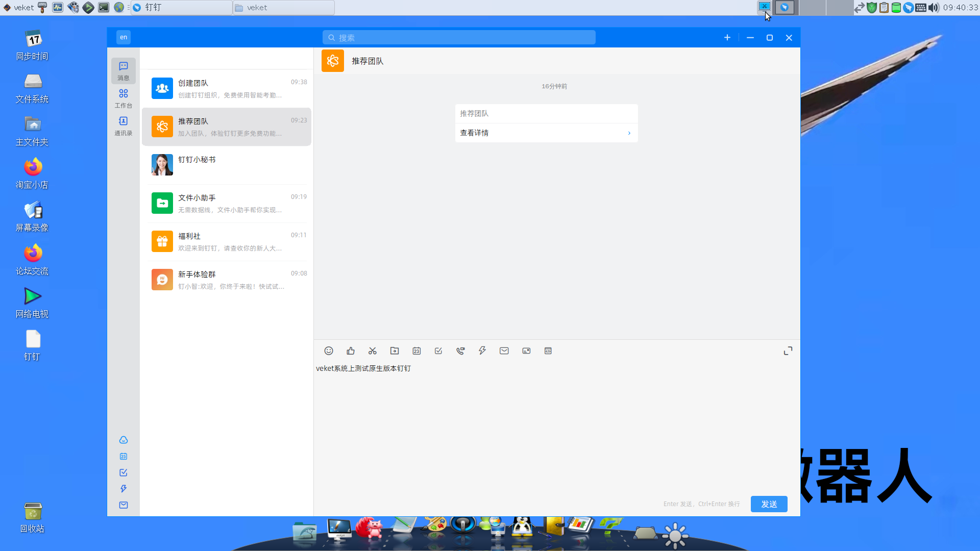Switch to the veket taskbar window
The width and height of the screenshot is (980, 551).
(x=284, y=8)
